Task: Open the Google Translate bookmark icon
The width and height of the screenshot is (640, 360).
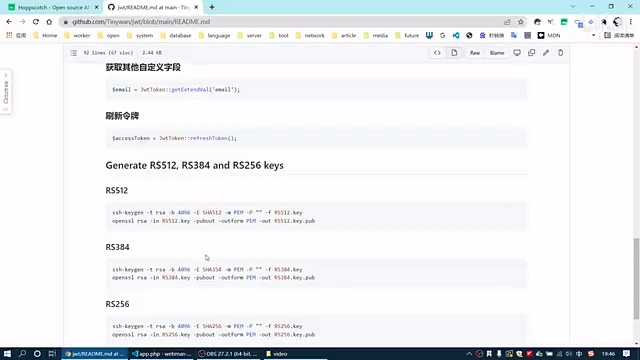Action: point(514,36)
